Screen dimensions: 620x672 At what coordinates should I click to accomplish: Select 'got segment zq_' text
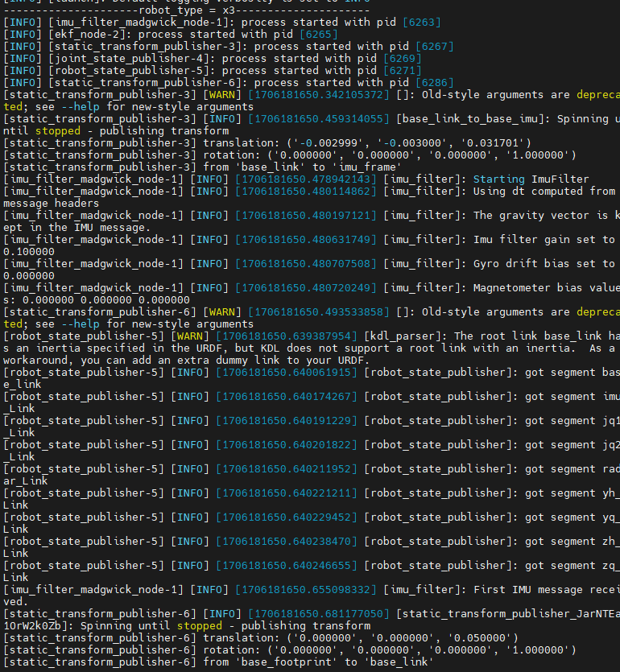coord(572,565)
